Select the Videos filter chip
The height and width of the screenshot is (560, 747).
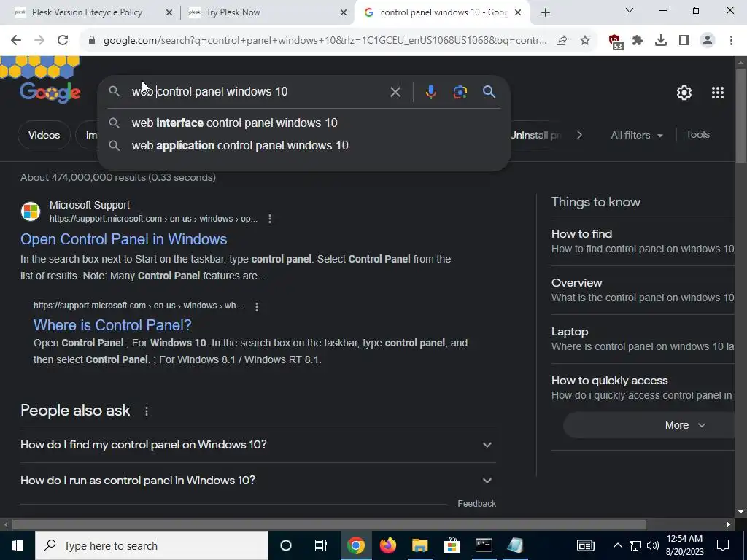tap(44, 135)
